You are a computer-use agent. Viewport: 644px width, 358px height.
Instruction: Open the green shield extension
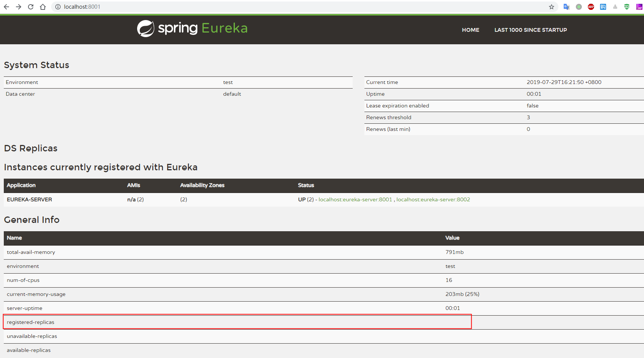(627, 7)
